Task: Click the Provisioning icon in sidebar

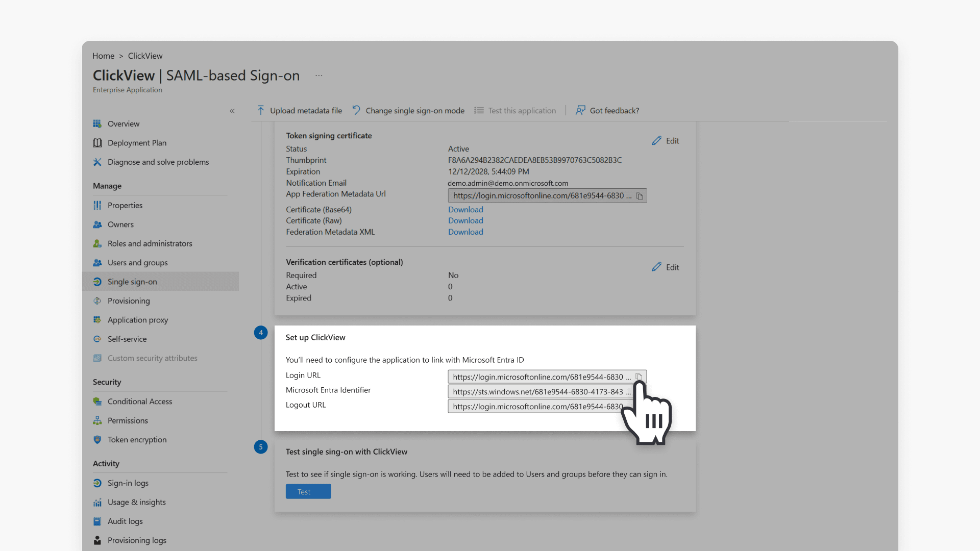Action: coord(97,301)
